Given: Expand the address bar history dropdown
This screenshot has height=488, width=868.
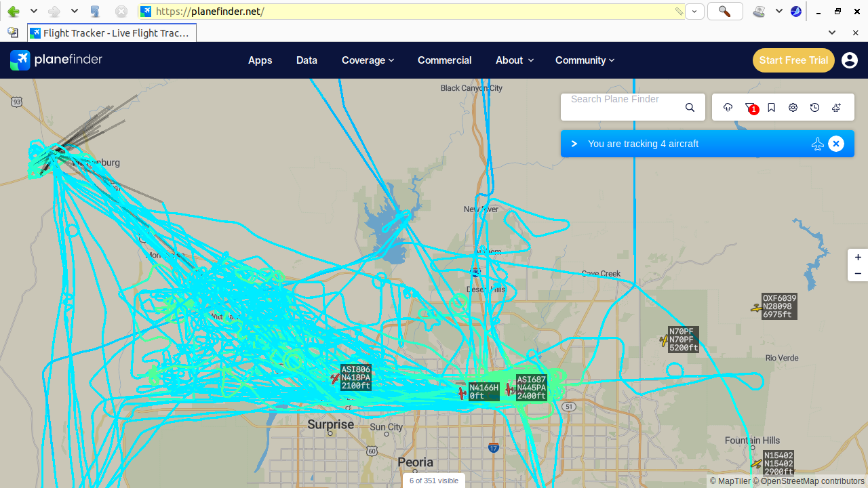Looking at the screenshot, I should 694,12.
